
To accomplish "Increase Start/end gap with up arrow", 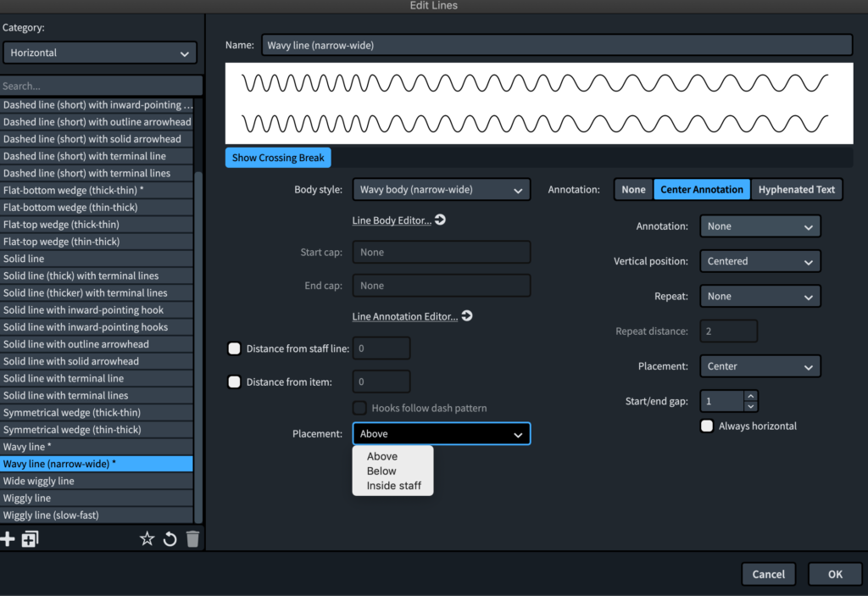I will point(751,396).
